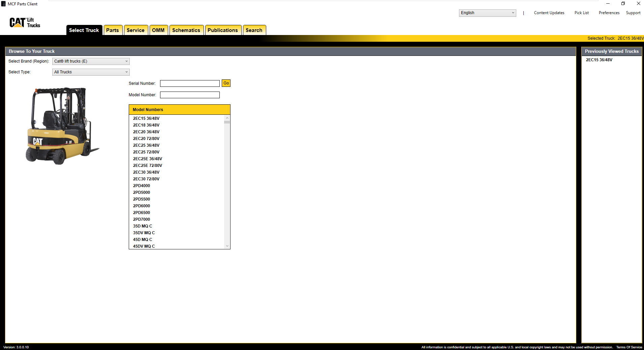Select model 2PD4000

click(x=142, y=186)
